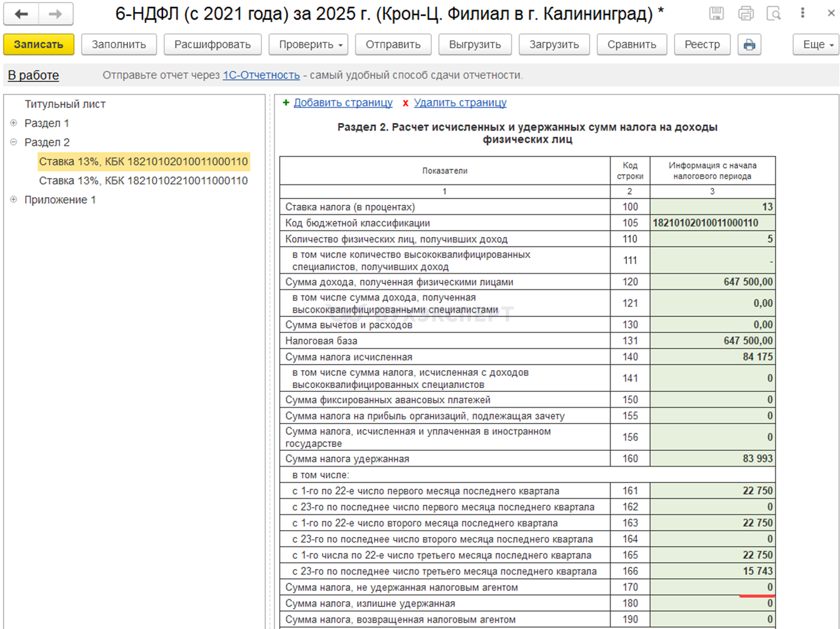Click the red X delete page icon
Viewport: 840px width, 629px height.
(x=406, y=103)
